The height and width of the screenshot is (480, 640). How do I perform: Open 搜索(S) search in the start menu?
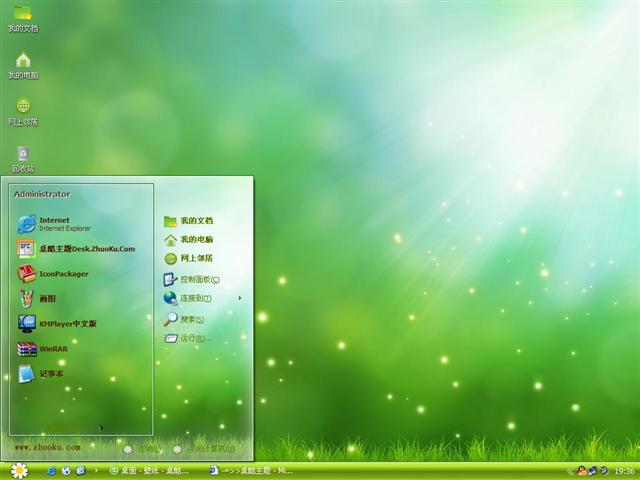[x=184, y=319]
